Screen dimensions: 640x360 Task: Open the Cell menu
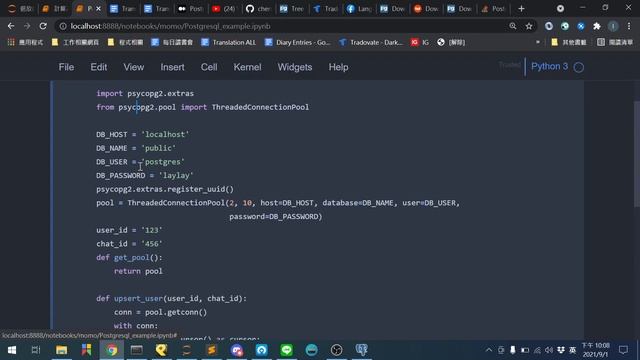click(x=209, y=67)
